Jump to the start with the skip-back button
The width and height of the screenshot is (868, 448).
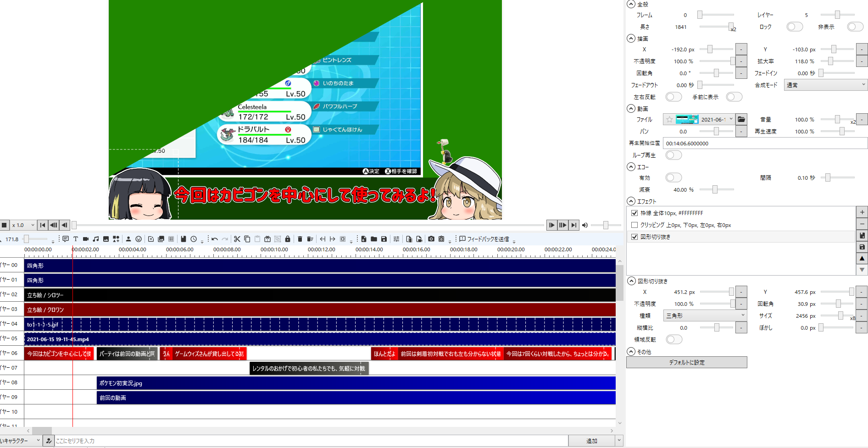coord(43,225)
